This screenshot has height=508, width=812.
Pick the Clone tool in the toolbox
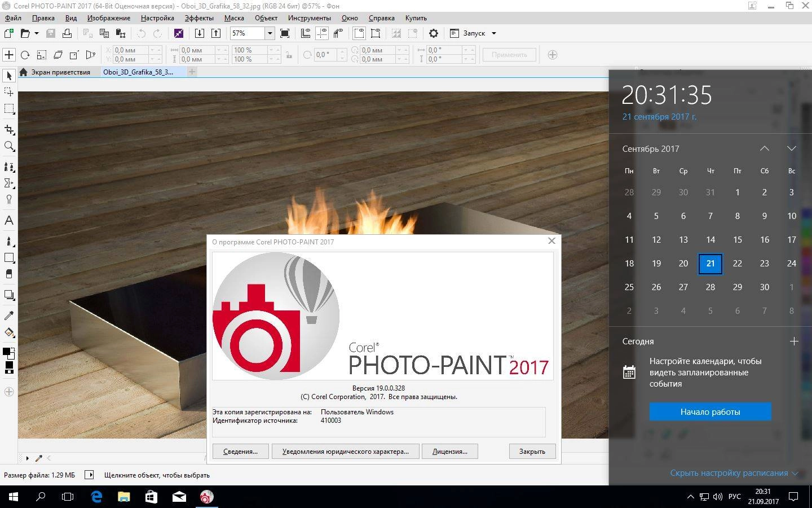[9, 167]
